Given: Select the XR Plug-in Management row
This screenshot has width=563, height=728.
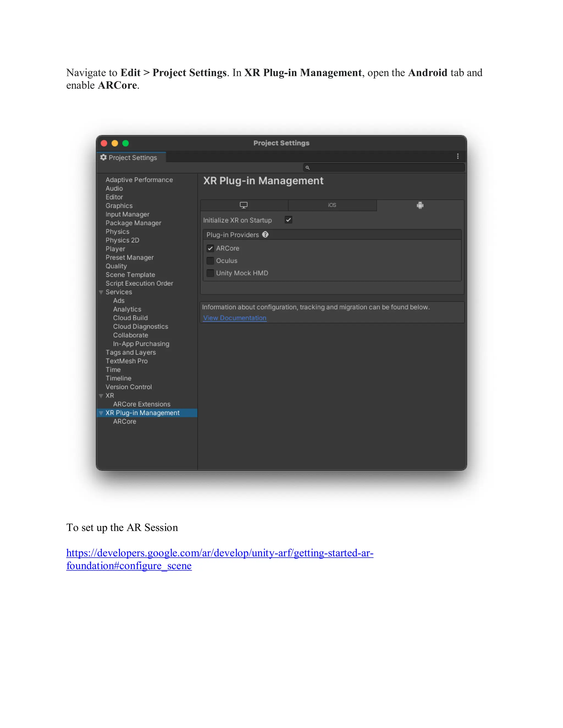Looking at the screenshot, I should click(x=147, y=413).
